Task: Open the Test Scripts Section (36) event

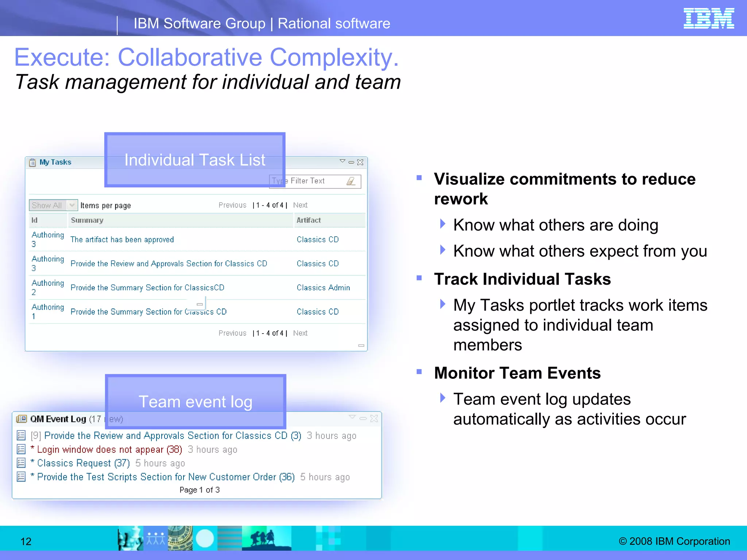Action: tap(163, 477)
